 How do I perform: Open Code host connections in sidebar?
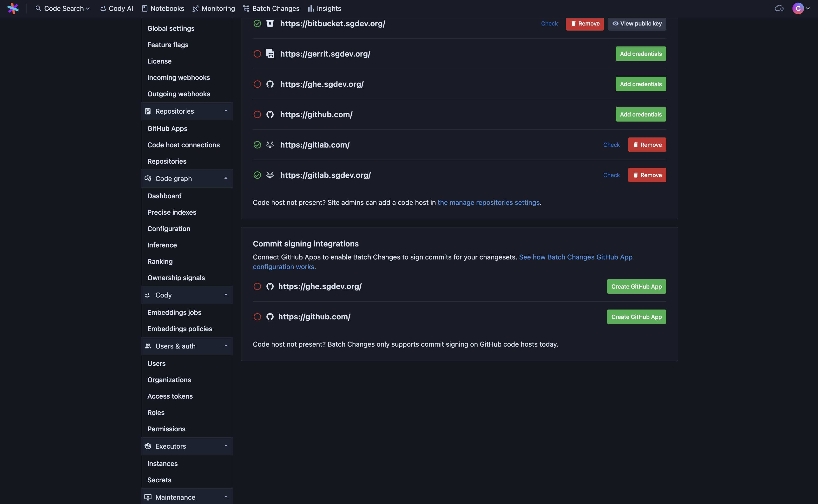[186, 145]
